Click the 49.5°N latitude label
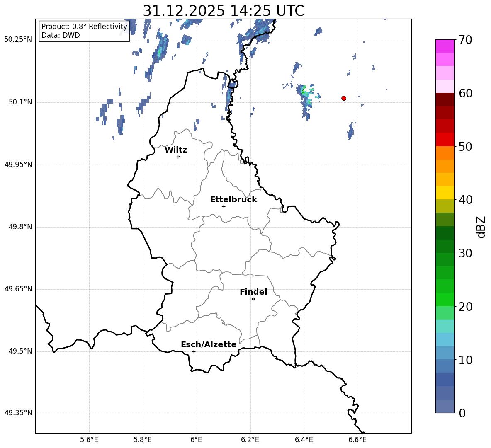Viewport: 491px width, 448px height. [x=20, y=351]
